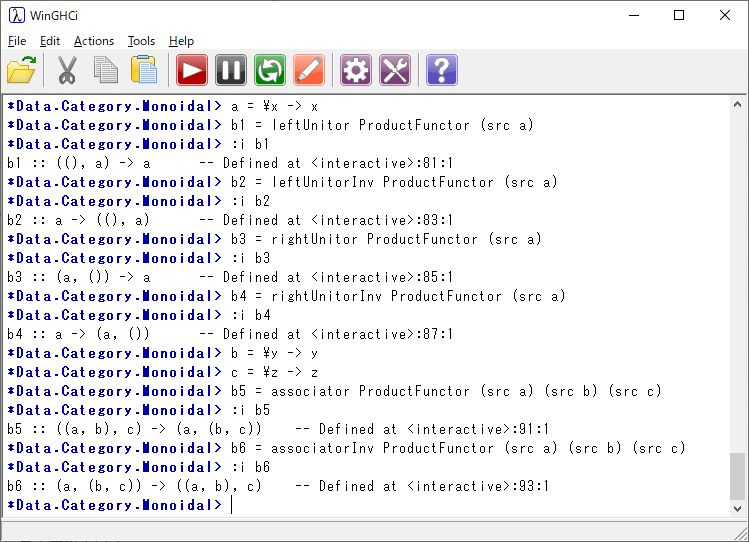
Task: Click the text 'b4 = rightUnitorInv ProductFunctor (src a)'
Action: coord(398,297)
